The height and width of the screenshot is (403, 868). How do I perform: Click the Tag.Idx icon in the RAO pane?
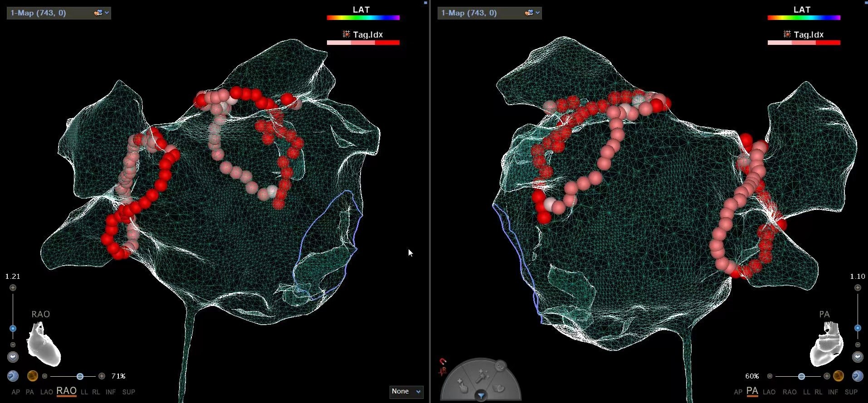coord(346,34)
